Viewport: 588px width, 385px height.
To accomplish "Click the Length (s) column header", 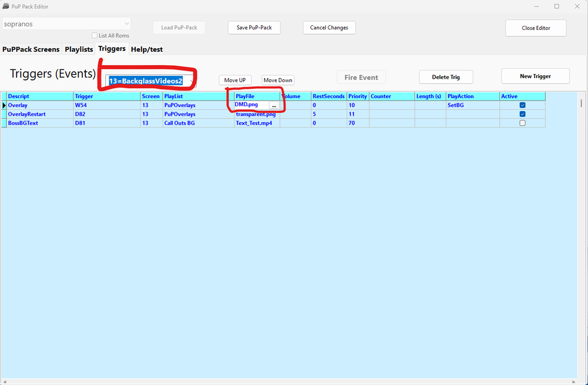I will (x=430, y=96).
